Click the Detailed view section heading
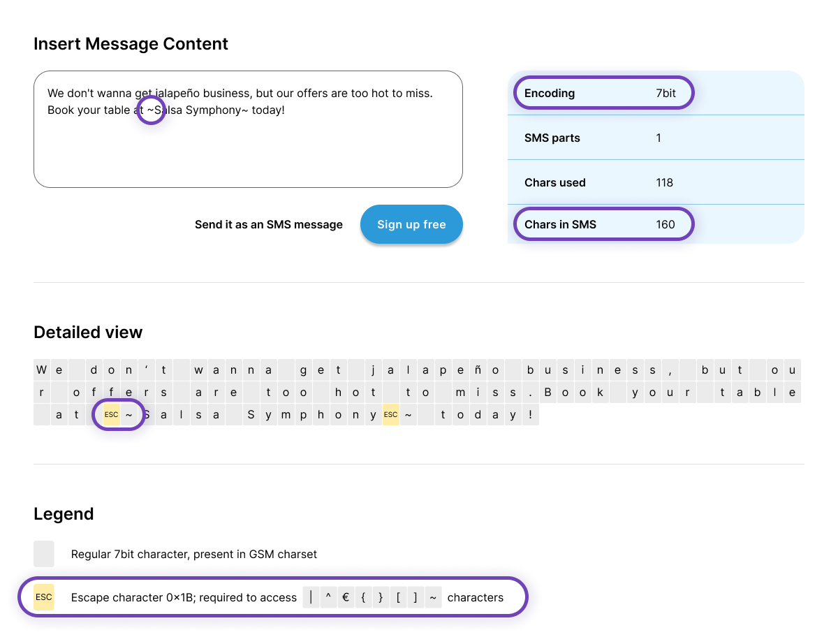 [88, 332]
